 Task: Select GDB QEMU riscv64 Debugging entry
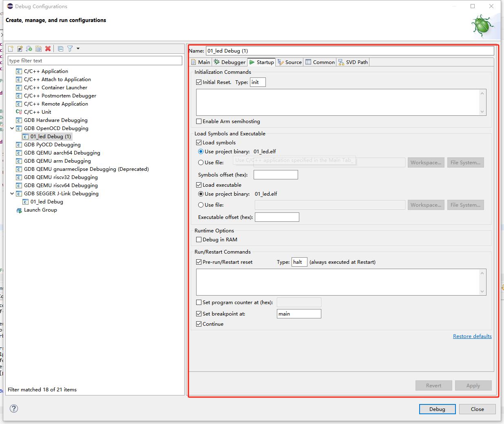pos(61,185)
